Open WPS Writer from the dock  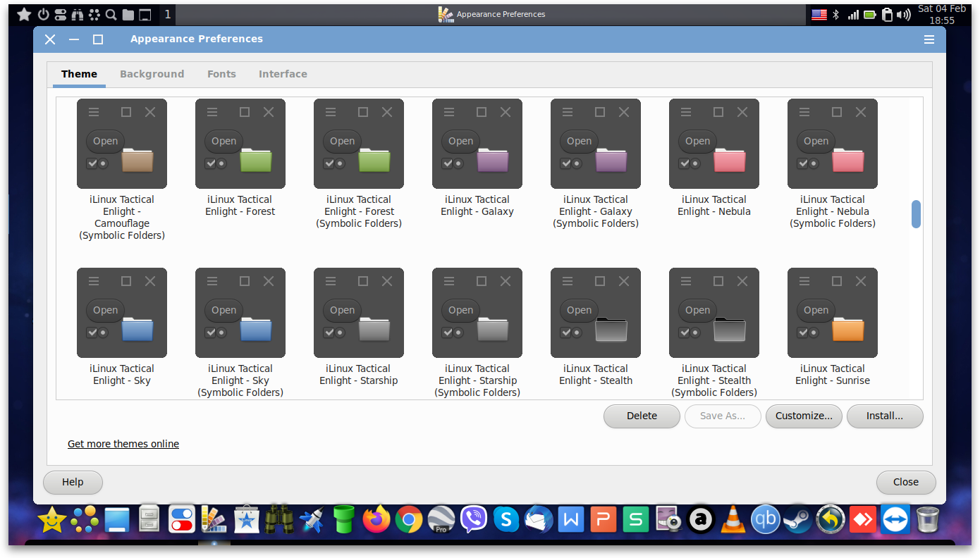pyautogui.click(x=571, y=520)
